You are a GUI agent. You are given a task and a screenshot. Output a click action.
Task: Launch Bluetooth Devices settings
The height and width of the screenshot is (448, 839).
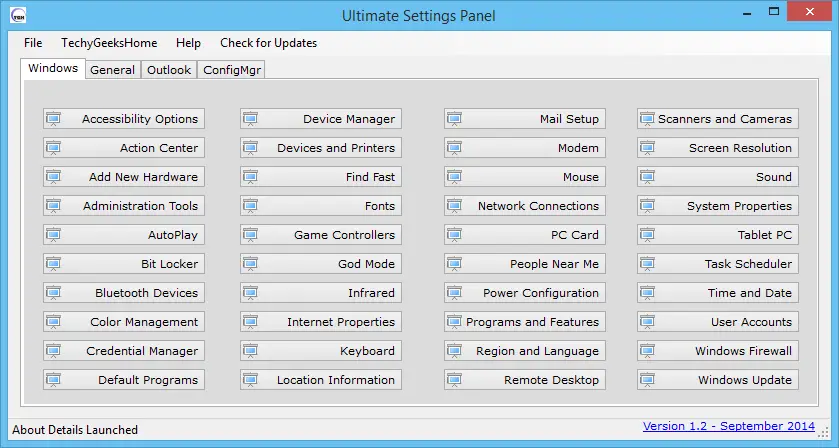(x=124, y=293)
